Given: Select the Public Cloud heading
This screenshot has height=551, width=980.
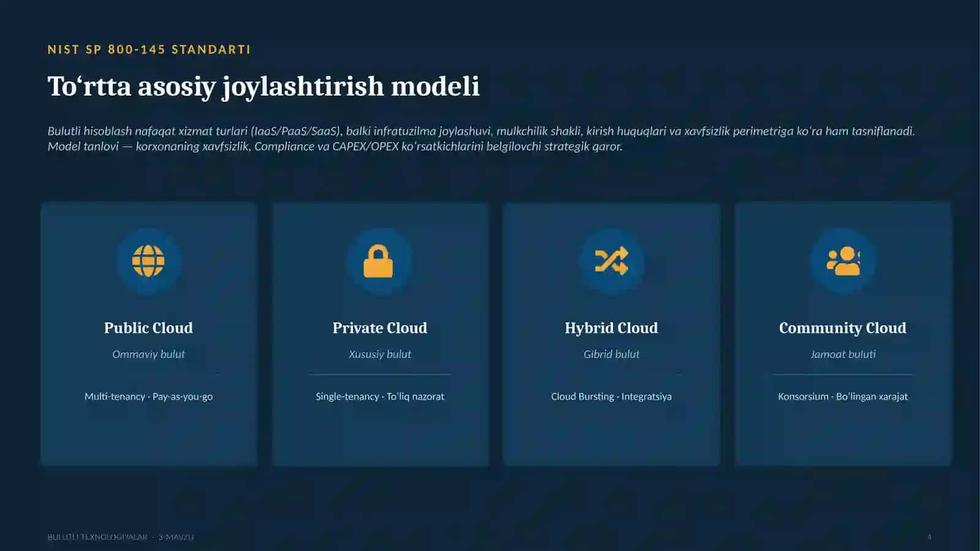Looking at the screenshot, I should pyautogui.click(x=148, y=328).
